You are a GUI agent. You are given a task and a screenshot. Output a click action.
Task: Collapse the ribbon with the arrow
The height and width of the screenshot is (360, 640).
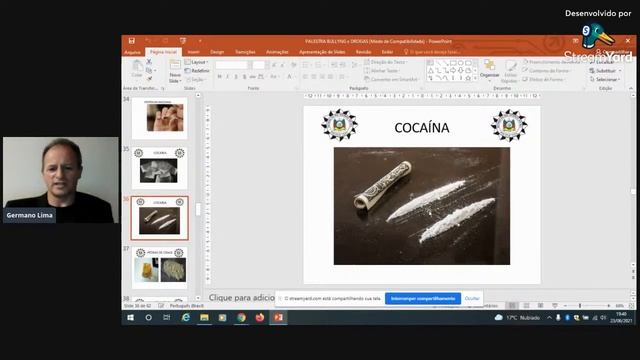tap(631, 88)
